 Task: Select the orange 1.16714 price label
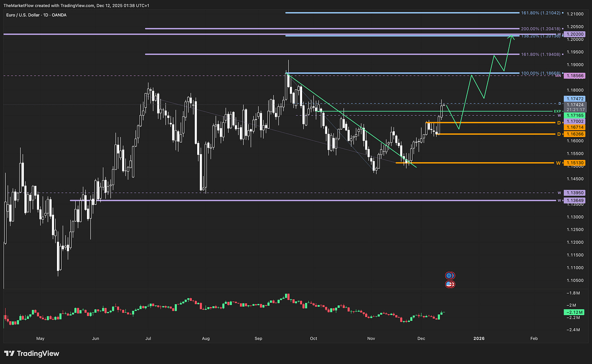coord(575,127)
